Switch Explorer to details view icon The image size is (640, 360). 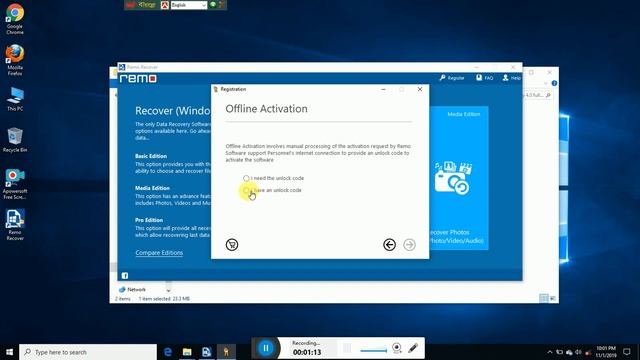[x=543, y=298]
